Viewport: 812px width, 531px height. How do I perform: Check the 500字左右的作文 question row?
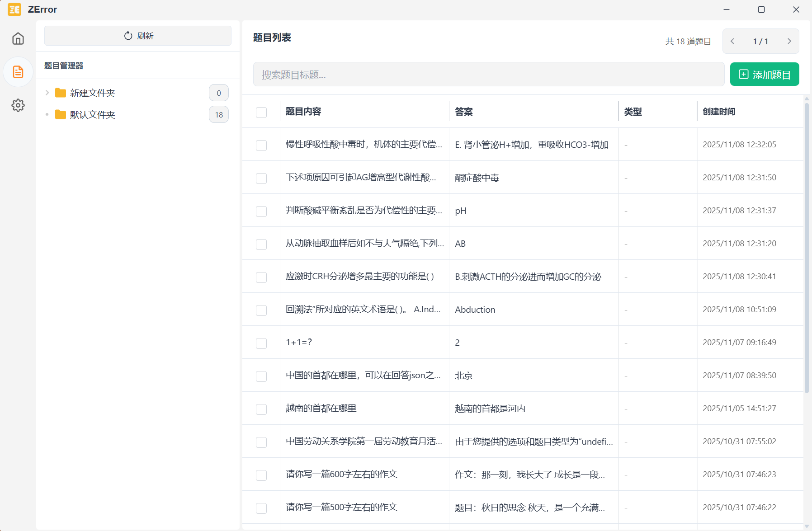pos(261,508)
